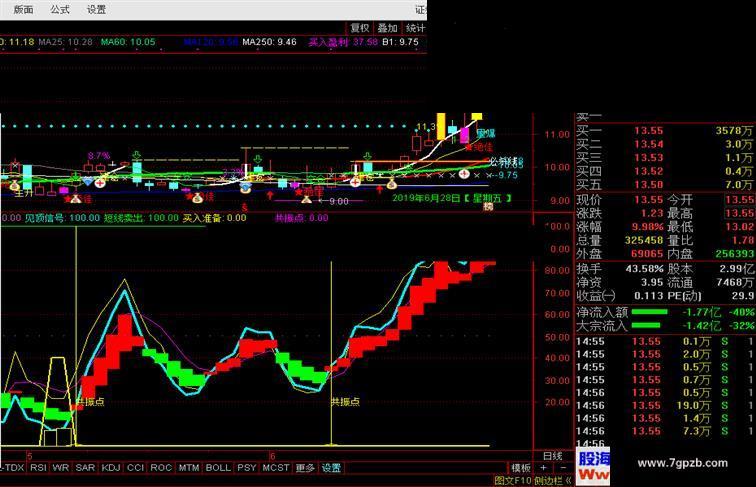Click the 复权 button

[x=359, y=28]
